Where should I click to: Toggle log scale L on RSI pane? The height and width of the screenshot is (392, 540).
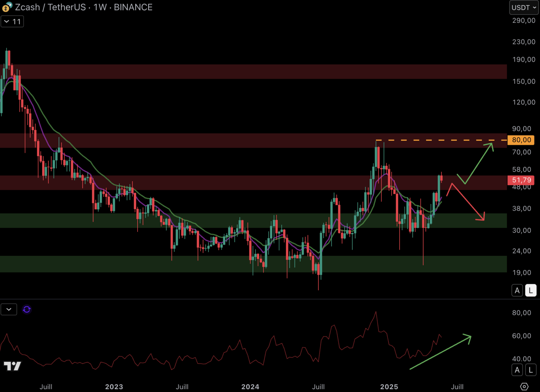pyautogui.click(x=531, y=370)
